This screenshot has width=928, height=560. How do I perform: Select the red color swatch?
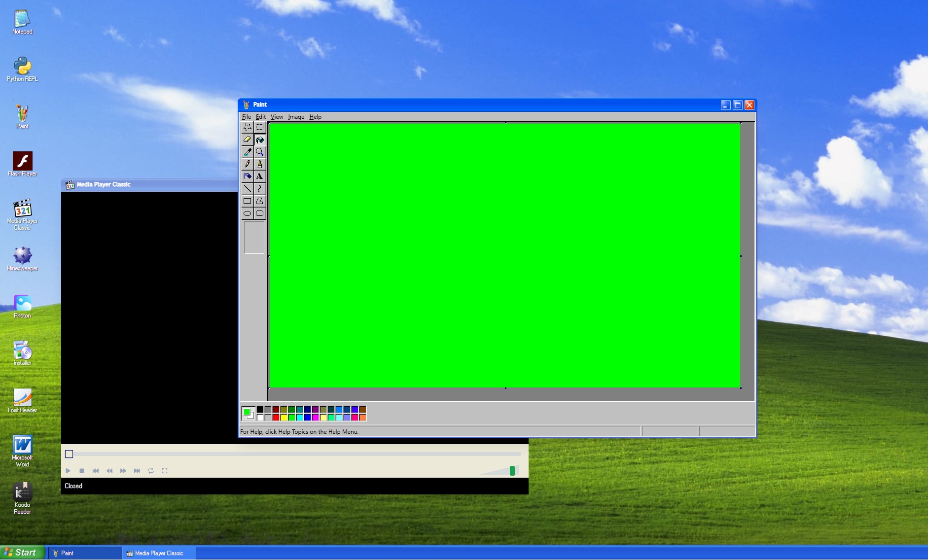(275, 417)
